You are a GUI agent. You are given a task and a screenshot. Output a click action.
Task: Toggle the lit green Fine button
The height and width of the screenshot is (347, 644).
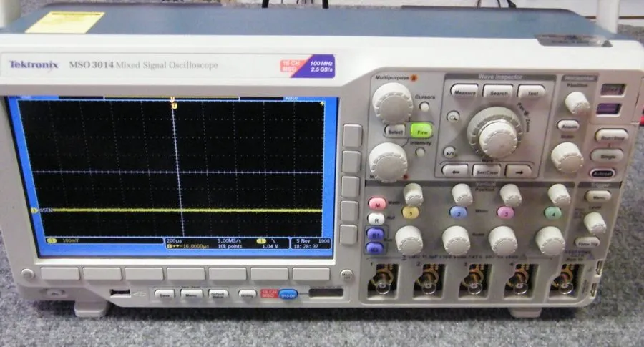(x=421, y=131)
